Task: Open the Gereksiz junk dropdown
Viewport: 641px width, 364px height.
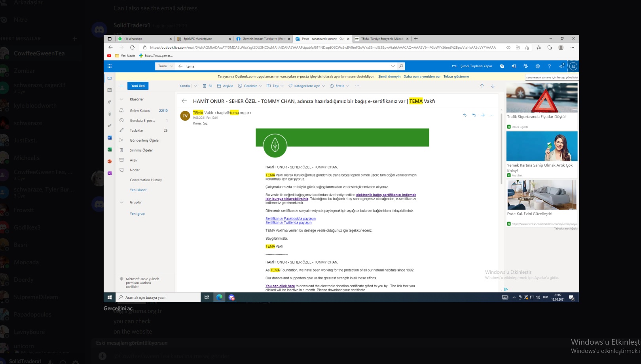Action: 260,86
